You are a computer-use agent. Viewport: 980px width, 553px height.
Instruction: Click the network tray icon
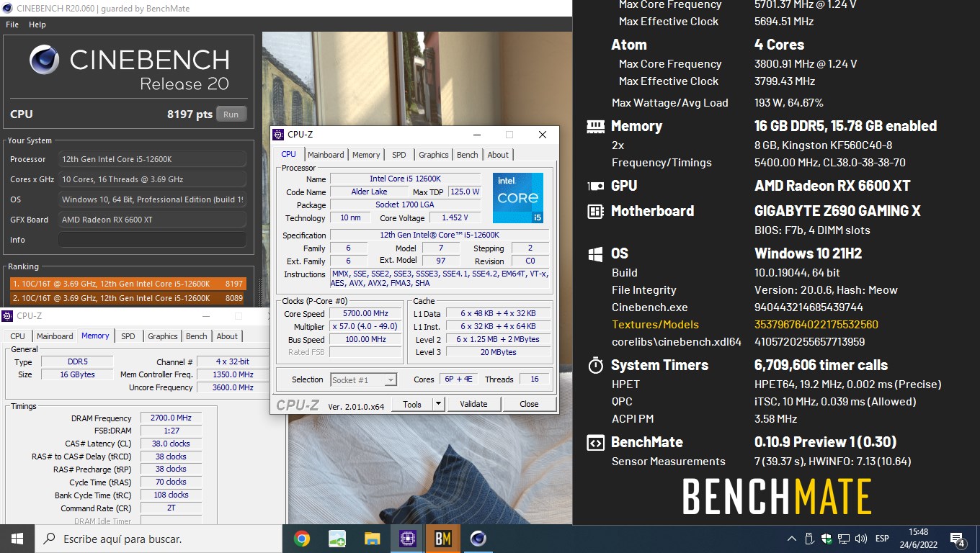(843, 539)
